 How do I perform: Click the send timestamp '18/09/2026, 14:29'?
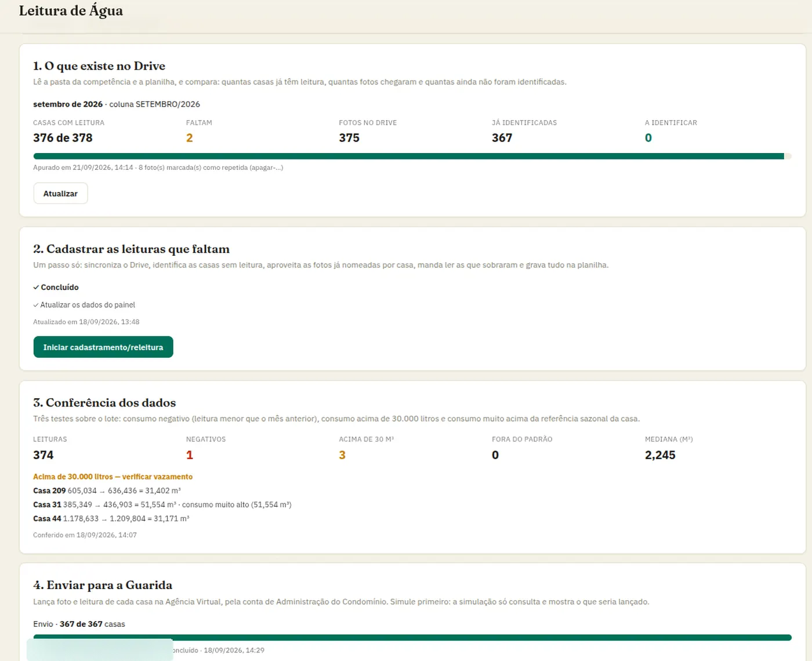(x=234, y=651)
